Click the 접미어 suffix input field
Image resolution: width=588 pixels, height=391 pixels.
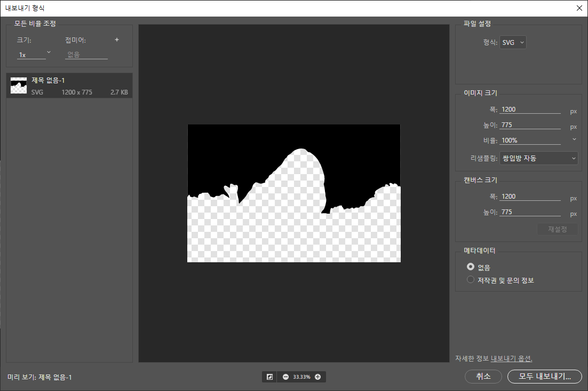pyautogui.click(x=86, y=54)
